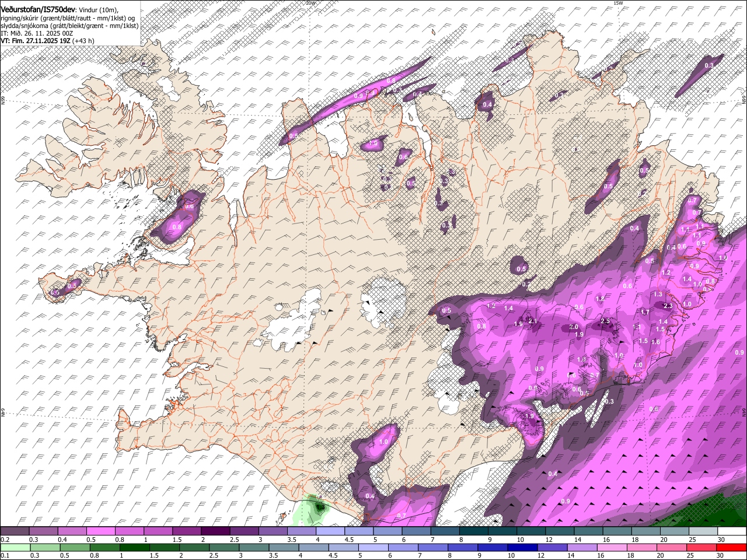
Task: Pick the deep blue 10 rain swatch
Action: [x=522, y=547]
